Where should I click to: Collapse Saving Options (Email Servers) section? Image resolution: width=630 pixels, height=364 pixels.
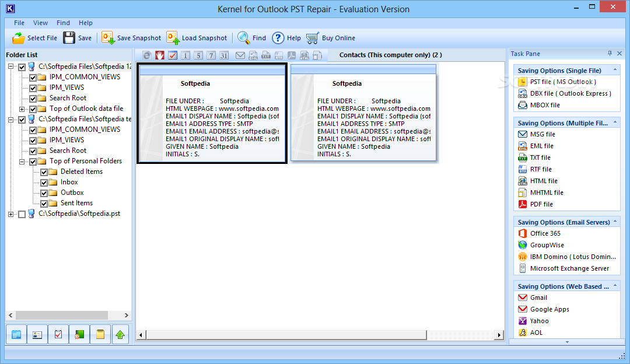pyautogui.click(x=615, y=222)
